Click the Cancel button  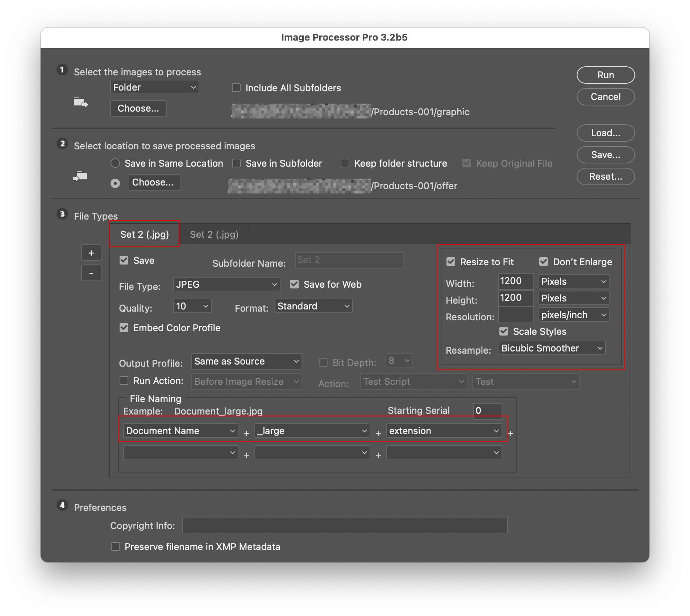tap(606, 97)
